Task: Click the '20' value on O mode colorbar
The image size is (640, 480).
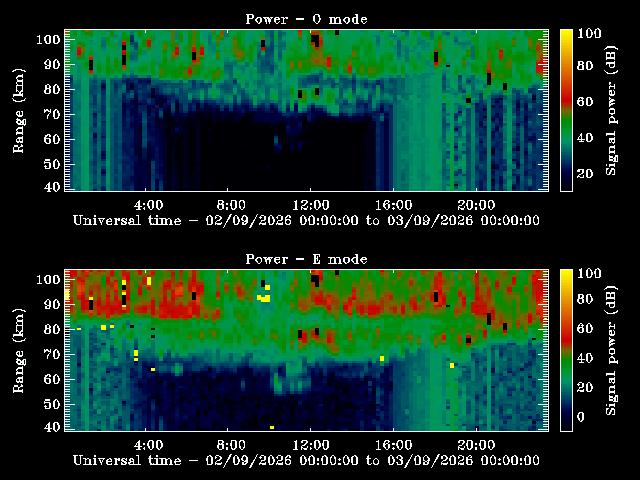Action: 585,173
